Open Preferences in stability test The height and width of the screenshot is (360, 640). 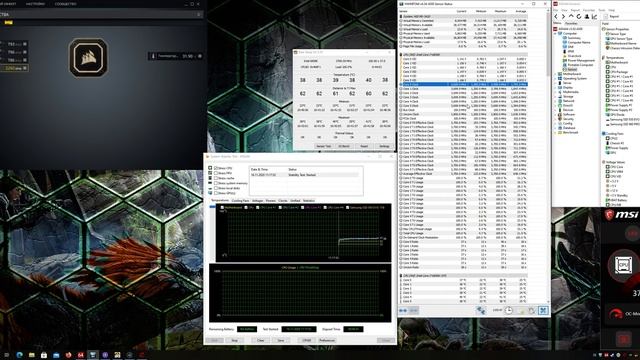tap(327, 340)
